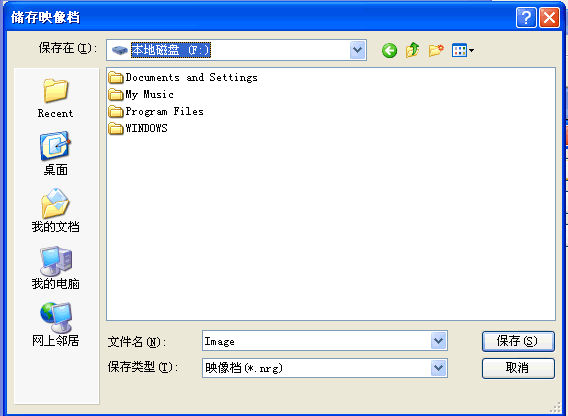
Task: Open the view menu icon
Action: point(463,50)
